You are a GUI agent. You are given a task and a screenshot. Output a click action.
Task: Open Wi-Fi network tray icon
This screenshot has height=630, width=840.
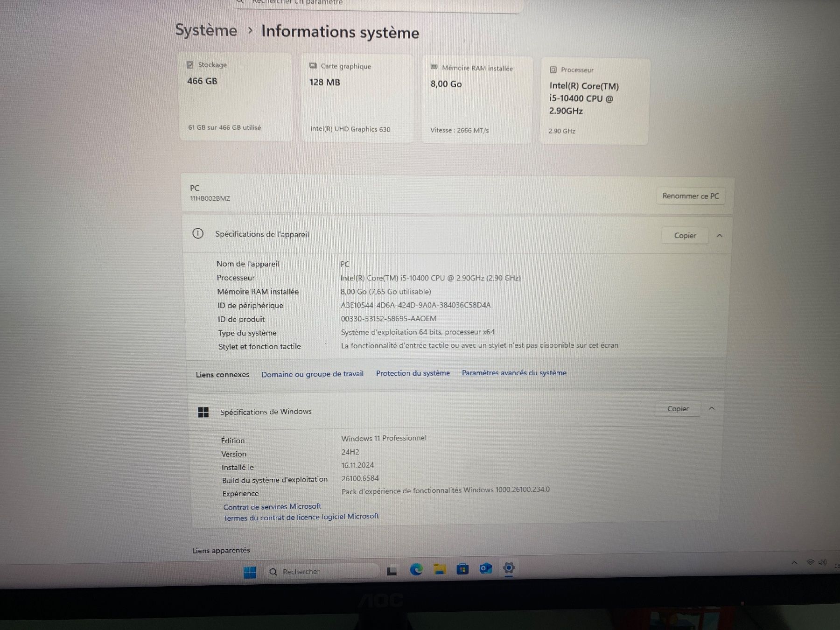point(811,562)
